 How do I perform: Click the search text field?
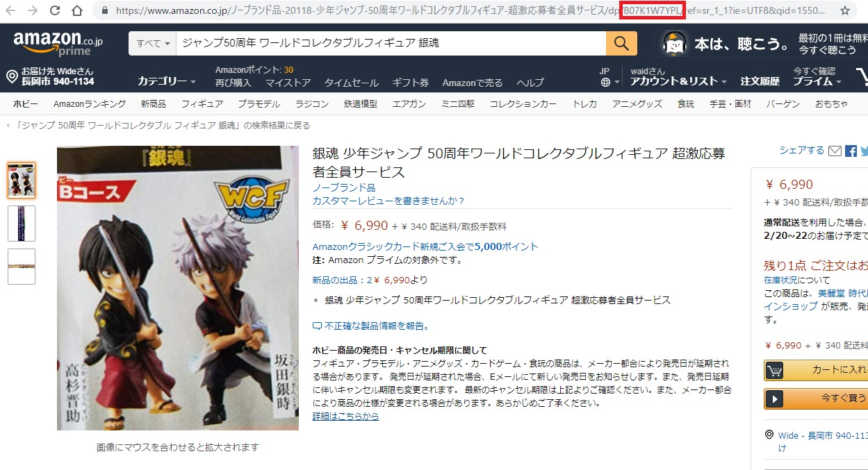[391, 44]
